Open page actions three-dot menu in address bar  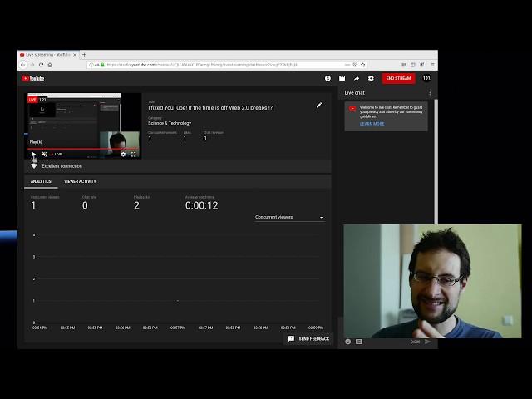[347, 65]
